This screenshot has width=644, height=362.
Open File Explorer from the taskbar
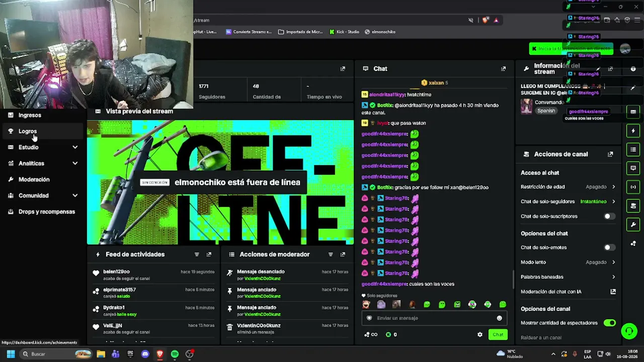(x=101, y=354)
